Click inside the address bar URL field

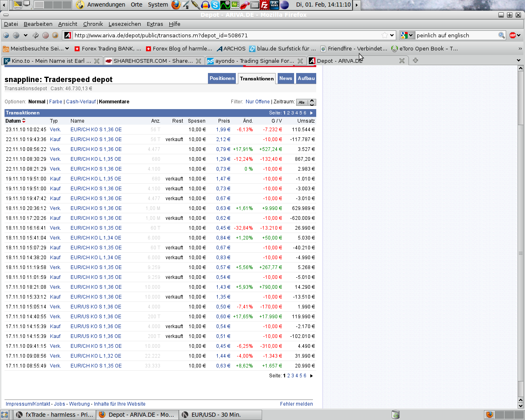205,35
